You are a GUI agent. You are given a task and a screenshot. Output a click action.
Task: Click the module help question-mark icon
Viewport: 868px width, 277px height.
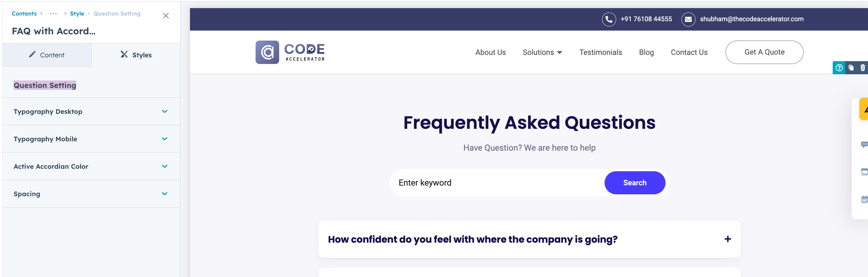click(x=839, y=68)
